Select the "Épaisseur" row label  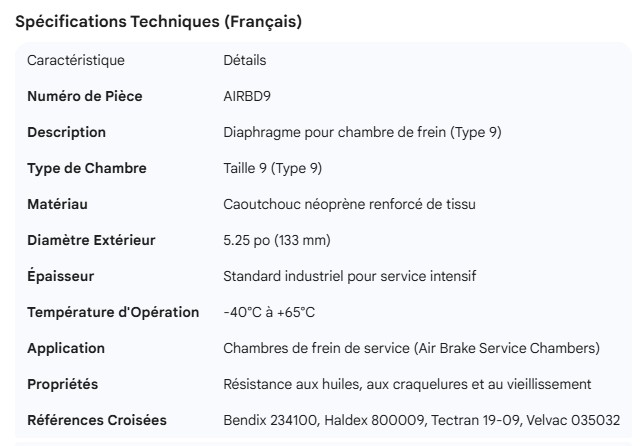click(61, 276)
